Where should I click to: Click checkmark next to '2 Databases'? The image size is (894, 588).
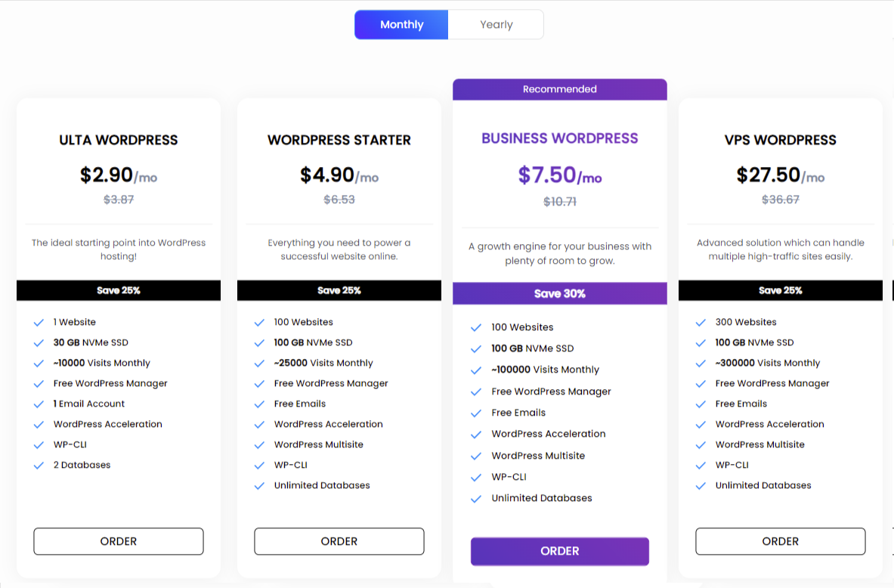coord(39,466)
